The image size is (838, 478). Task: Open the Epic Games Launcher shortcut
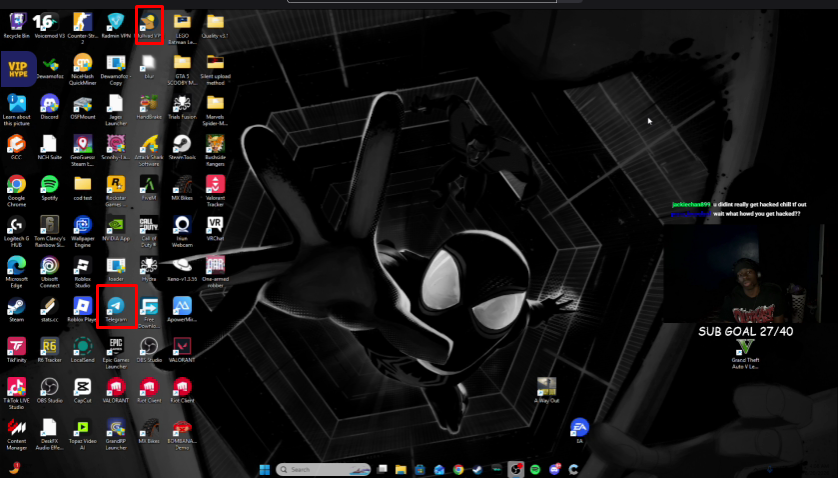(x=115, y=353)
